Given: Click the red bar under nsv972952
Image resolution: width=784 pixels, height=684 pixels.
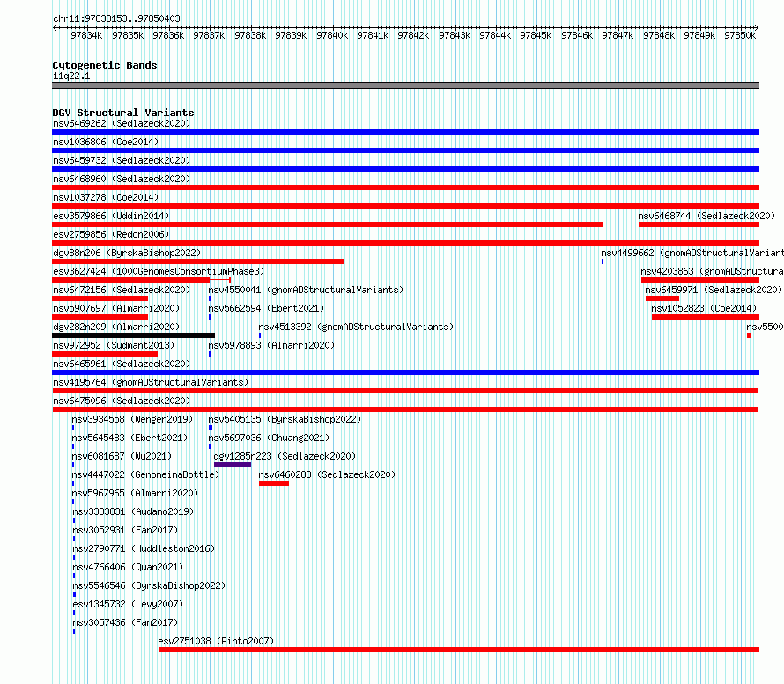Looking at the screenshot, I should point(105,354).
